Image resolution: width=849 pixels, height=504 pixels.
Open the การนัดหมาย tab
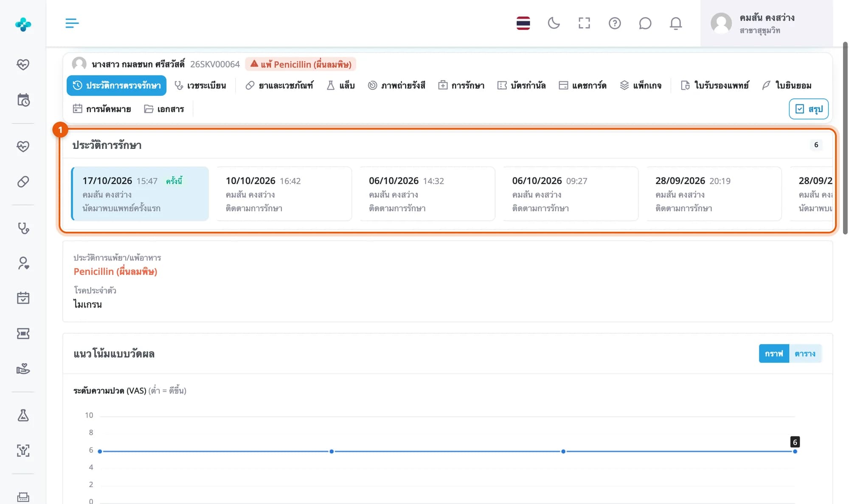[x=101, y=109]
